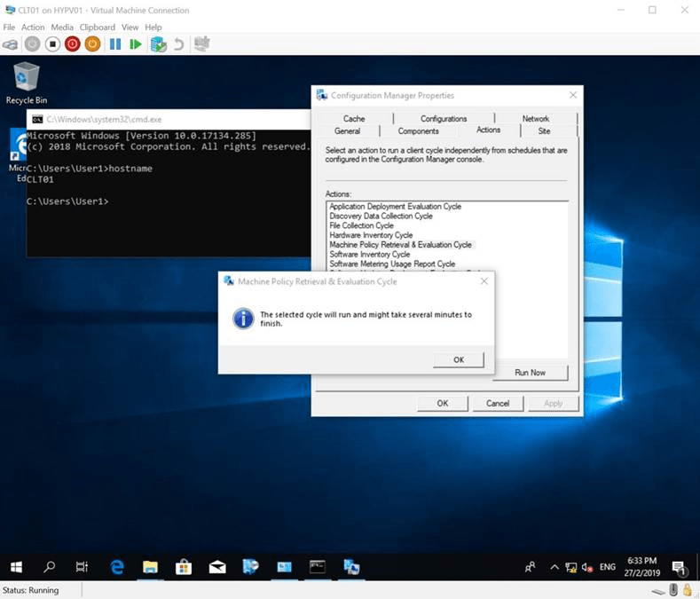Switch to the Components tab
The image size is (700, 599).
[x=418, y=131]
